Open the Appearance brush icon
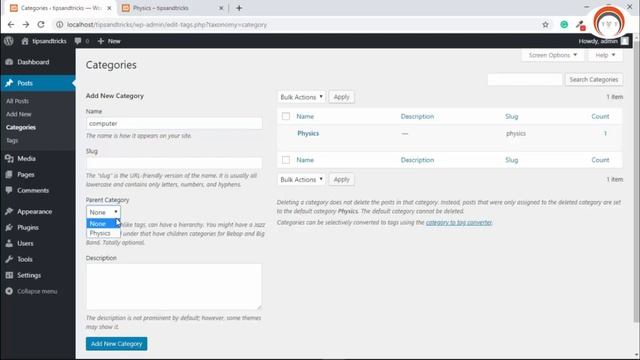The height and width of the screenshot is (360, 640). pyautogui.click(x=9, y=211)
